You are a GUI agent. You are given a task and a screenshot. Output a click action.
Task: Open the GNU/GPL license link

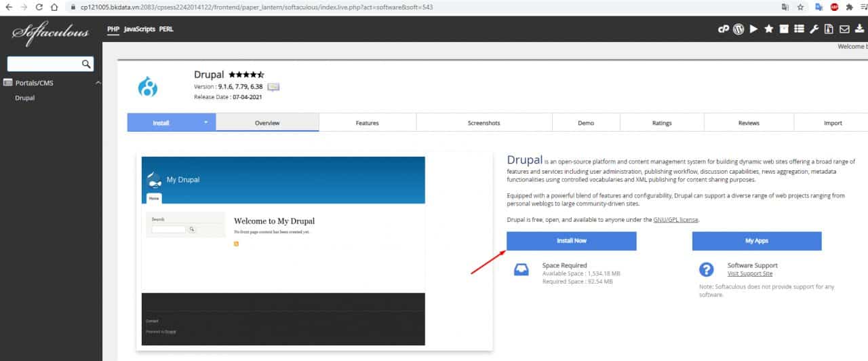pos(675,220)
